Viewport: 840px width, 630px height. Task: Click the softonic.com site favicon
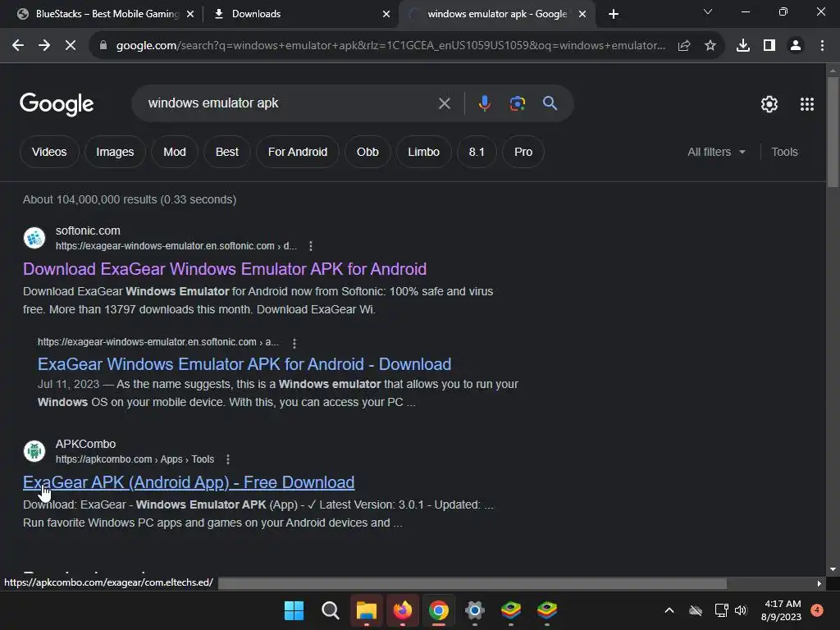pyautogui.click(x=34, y=238)
